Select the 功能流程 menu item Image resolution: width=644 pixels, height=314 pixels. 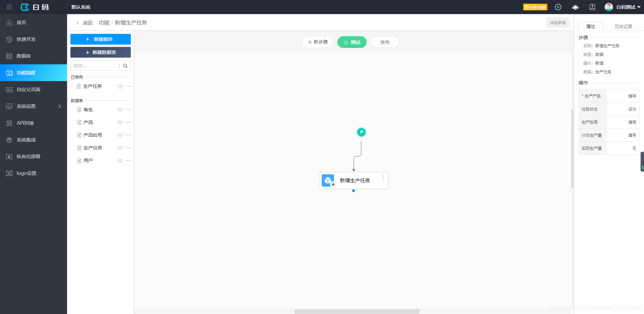(34, 73)
